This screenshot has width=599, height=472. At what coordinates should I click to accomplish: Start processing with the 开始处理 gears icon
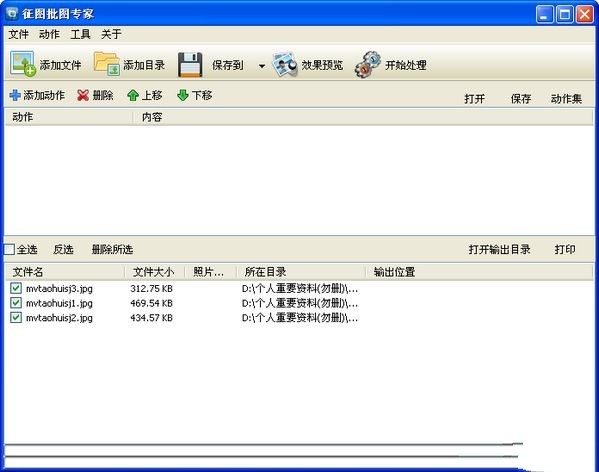(x=367, y=64)
